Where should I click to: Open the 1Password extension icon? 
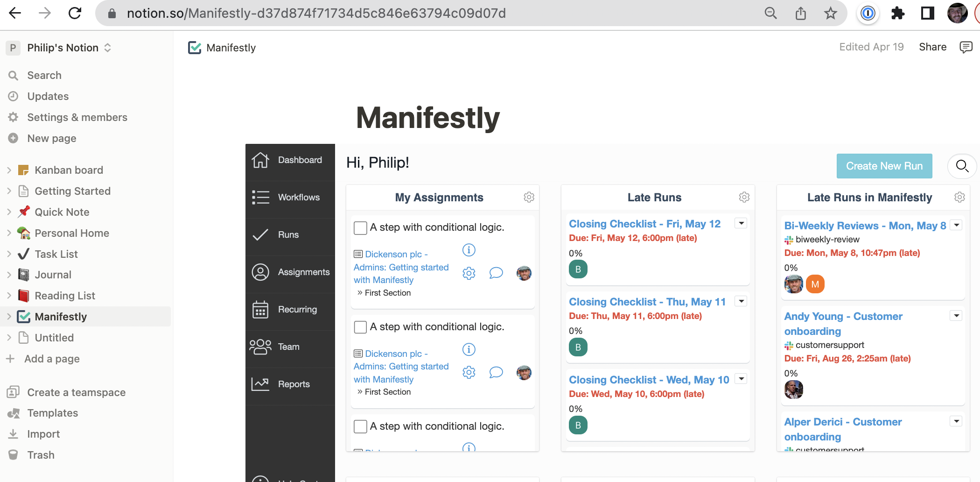[868, 13]
